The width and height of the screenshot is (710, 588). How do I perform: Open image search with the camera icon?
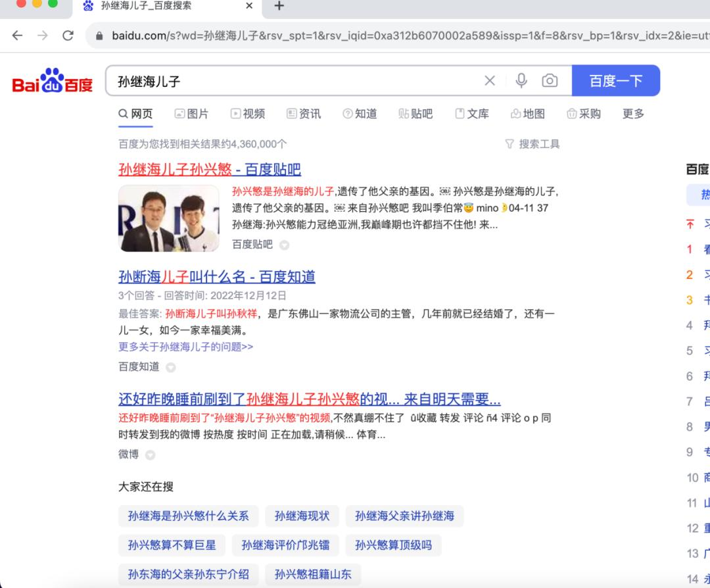coord(550,81)
